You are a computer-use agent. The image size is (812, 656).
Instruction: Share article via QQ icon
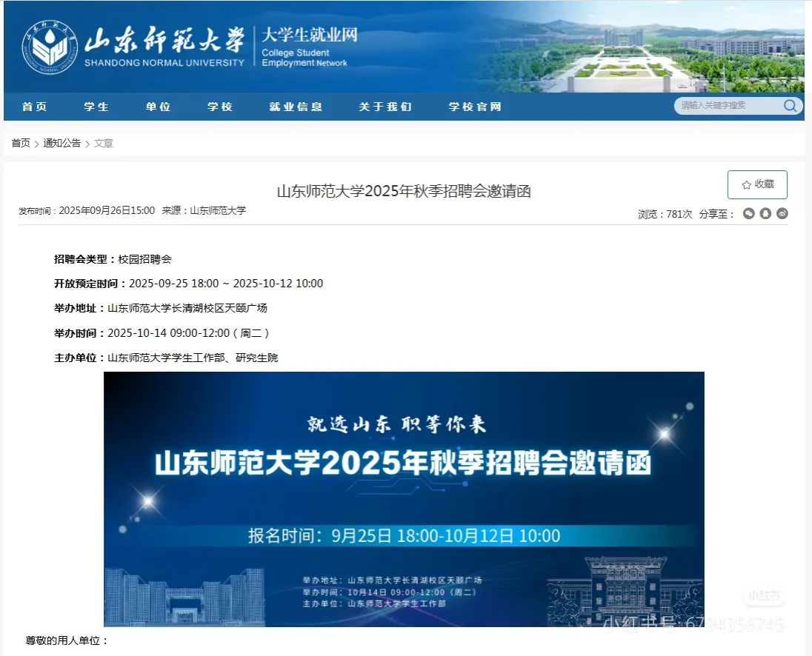765,213
